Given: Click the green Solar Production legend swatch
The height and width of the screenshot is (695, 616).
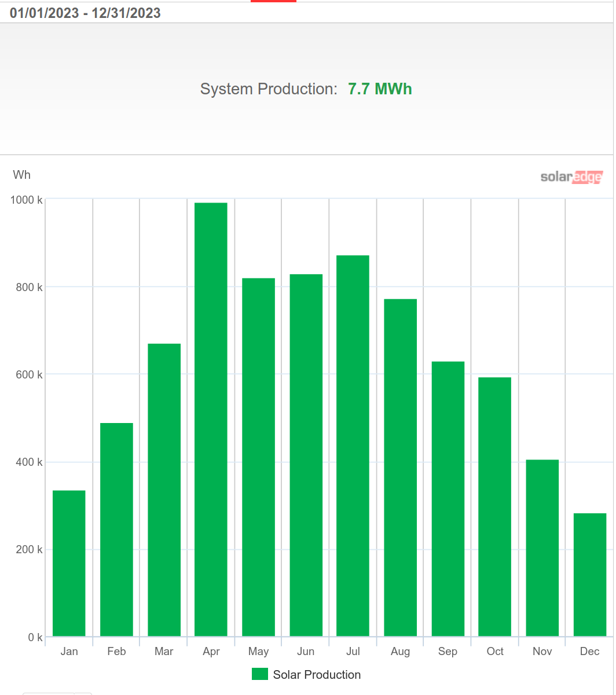Looking at the screenshot, I should coord(260,674).
